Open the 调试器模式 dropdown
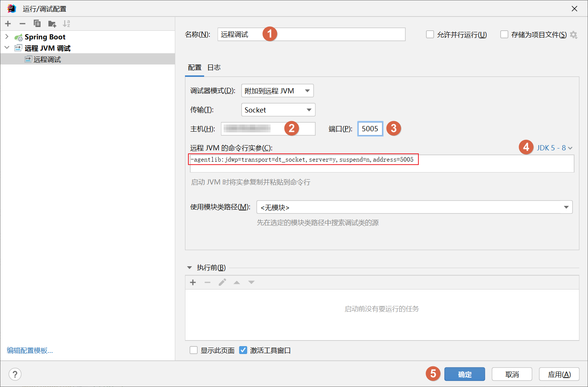Image resolution: width=588 pixels, height=387 pixels. [277, 91]
